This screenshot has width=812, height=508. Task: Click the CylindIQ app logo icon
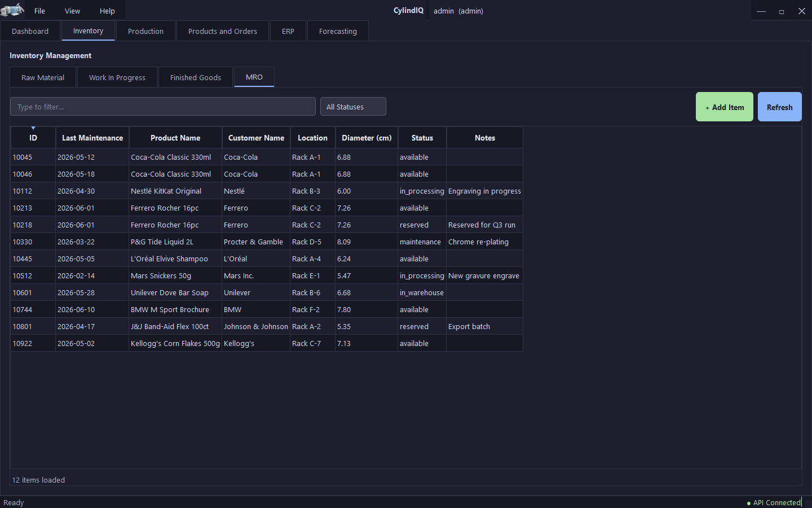click(x=12, y=10)
